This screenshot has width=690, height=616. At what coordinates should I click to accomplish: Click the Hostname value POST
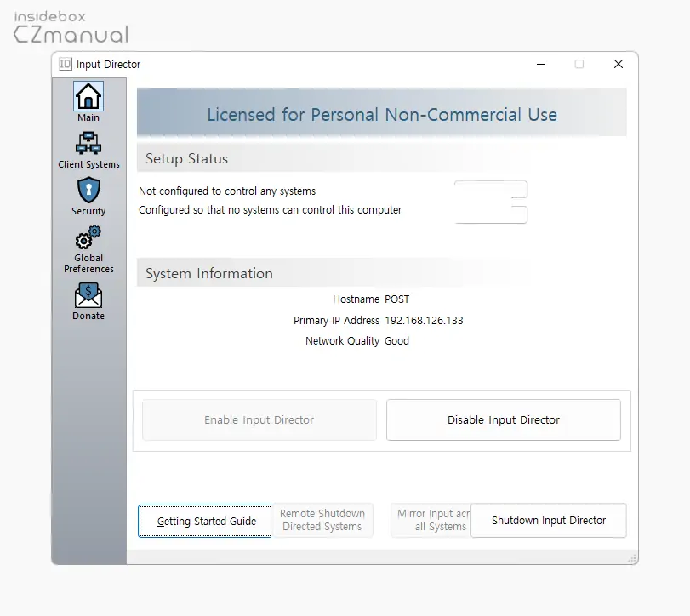396,299
